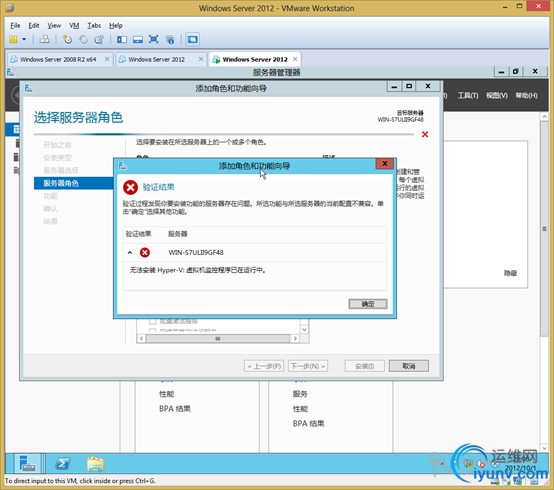Open the VM menu
554x490 pixels.
[74, 25]
